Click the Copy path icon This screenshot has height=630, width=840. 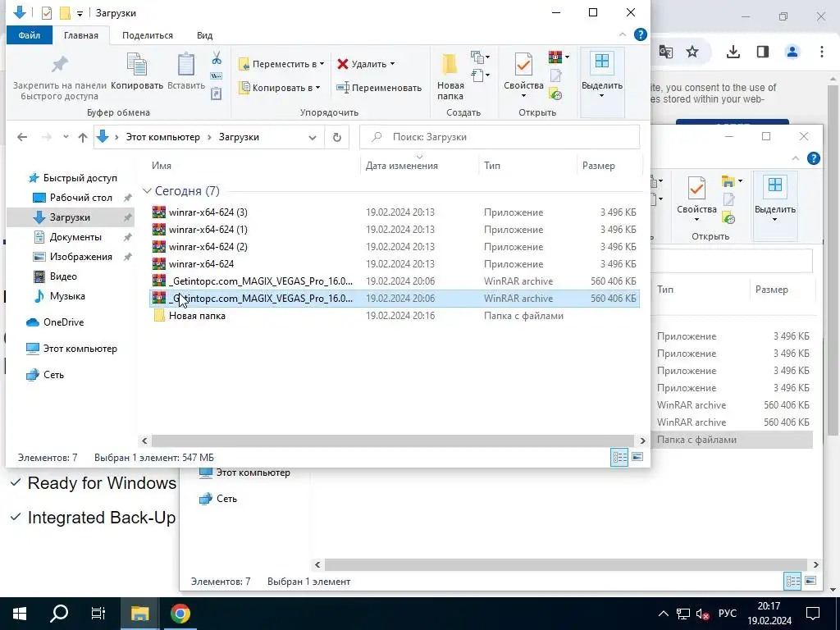217,76
